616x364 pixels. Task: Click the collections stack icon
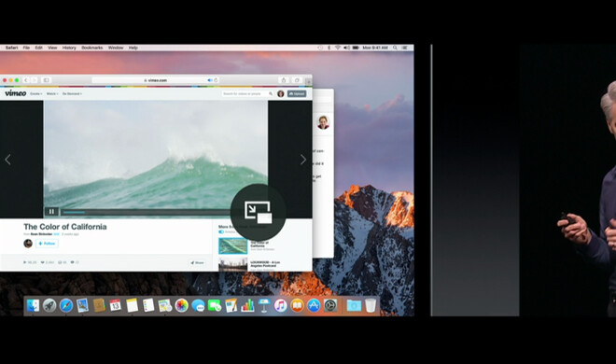pos(60,262)
